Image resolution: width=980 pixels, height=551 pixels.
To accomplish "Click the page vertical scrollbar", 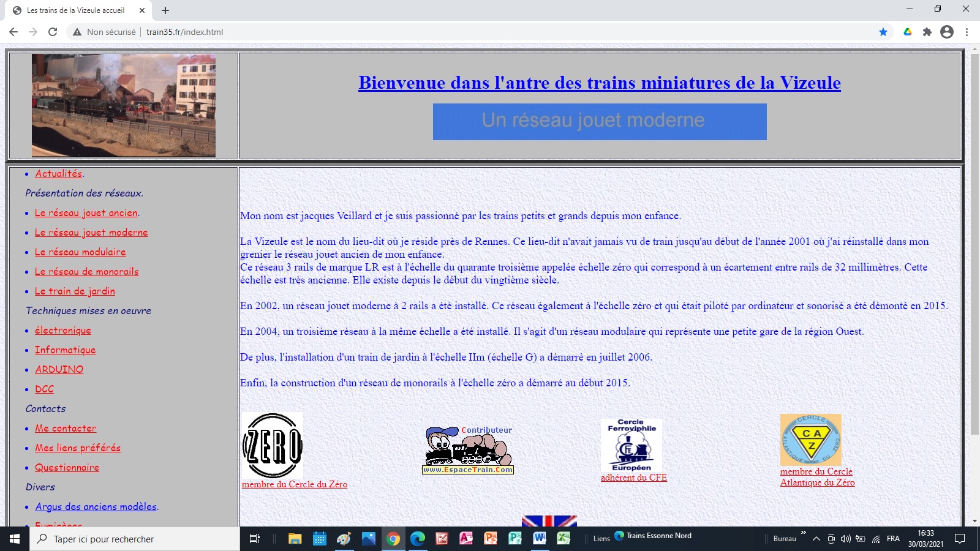I will click(x=974, y=245).
